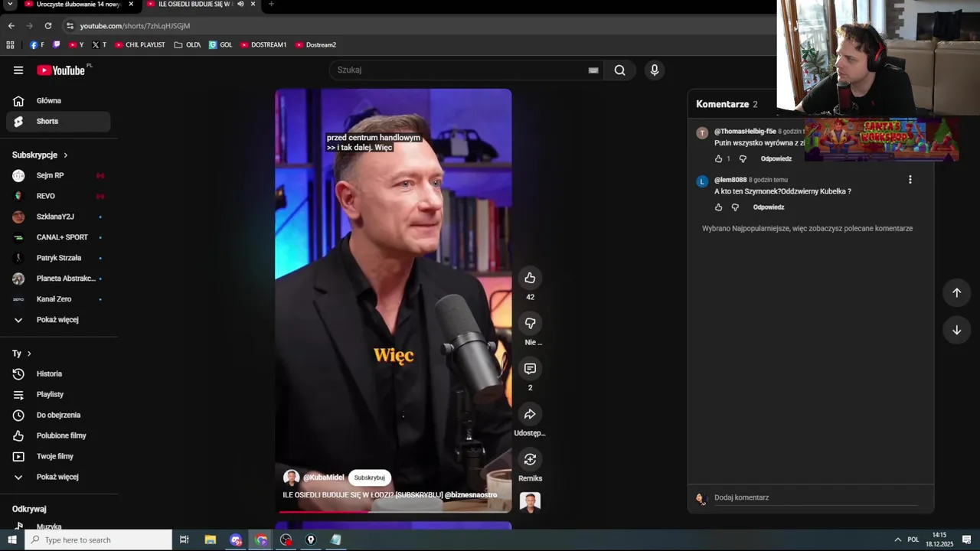Close the 'ILE OSIEDLI BUDUJE SIĘ' tab

[253, 4]
